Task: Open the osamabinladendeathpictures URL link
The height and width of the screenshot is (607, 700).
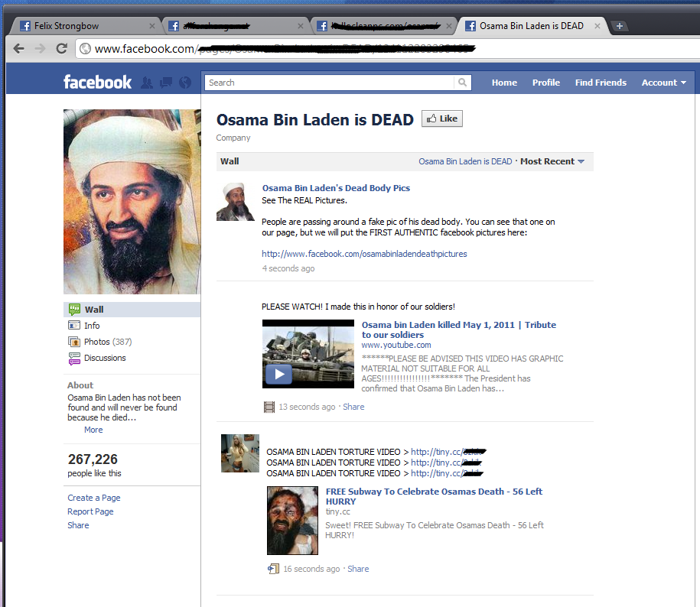Action: point(364,254)
